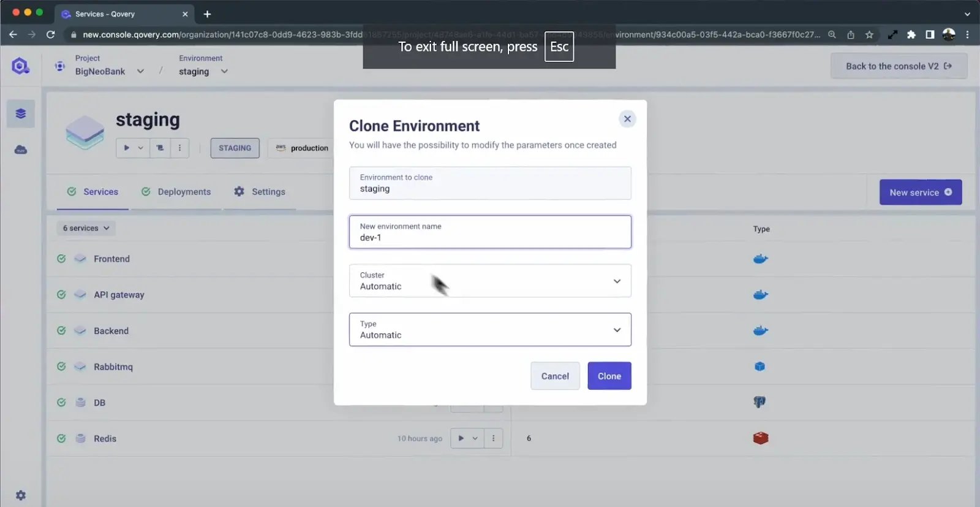Click the Redis type icon

click(760, 438)
